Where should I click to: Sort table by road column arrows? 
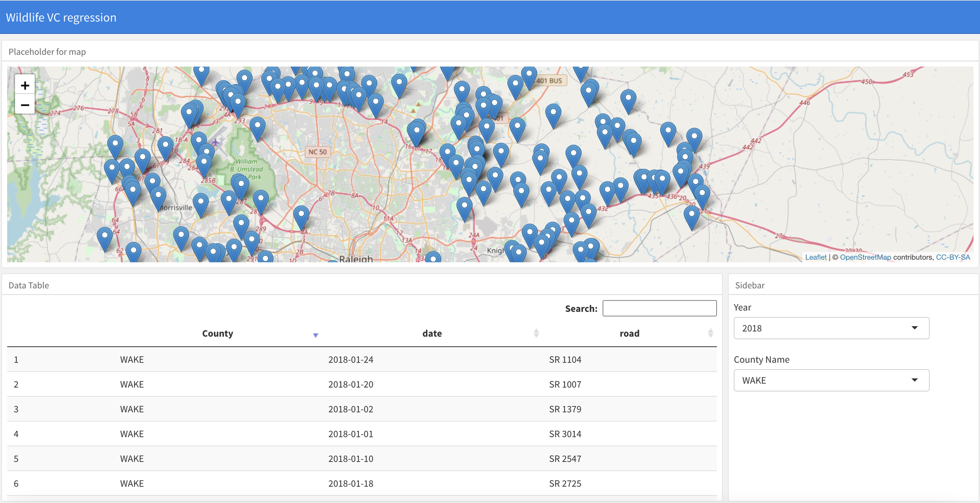click(710, 333)
